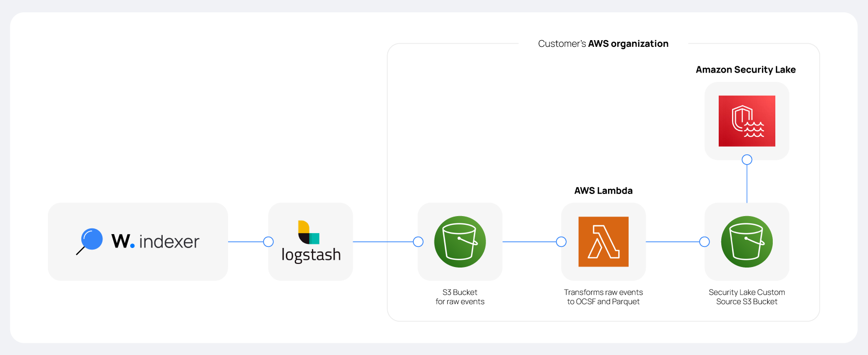The image size is (868, 355).
Task: Select connector circle on the Lambda card
Action: click(x=561, y=242)
